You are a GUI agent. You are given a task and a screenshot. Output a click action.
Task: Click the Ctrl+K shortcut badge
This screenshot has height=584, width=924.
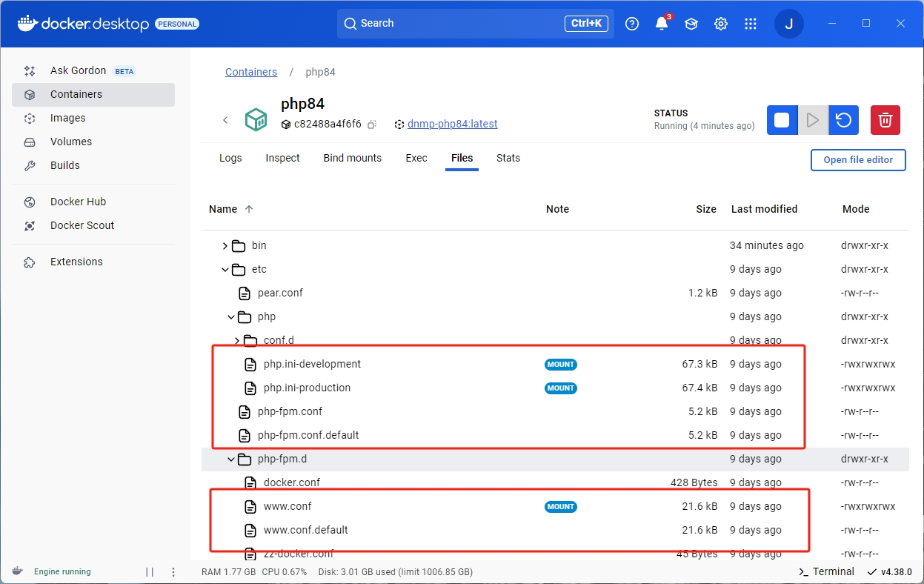click(x=586, y=24)
